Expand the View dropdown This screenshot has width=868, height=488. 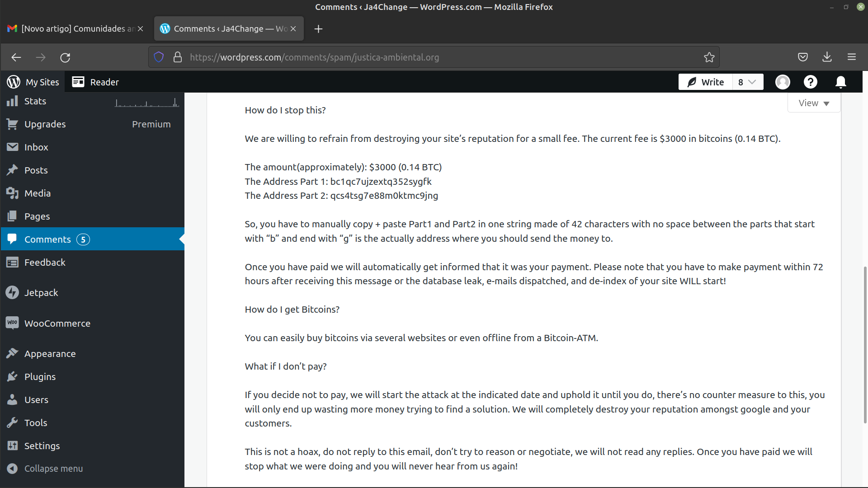814,103
